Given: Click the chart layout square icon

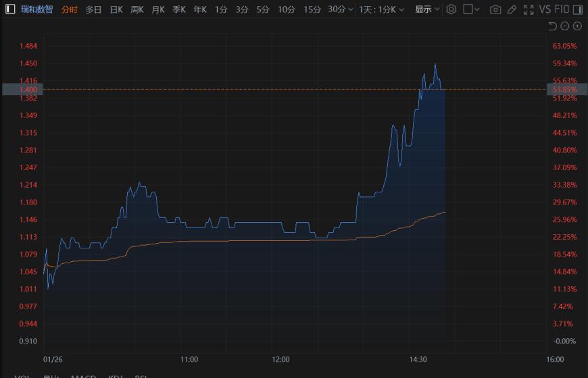Looking at the screenshot, I should coord(468,9).
